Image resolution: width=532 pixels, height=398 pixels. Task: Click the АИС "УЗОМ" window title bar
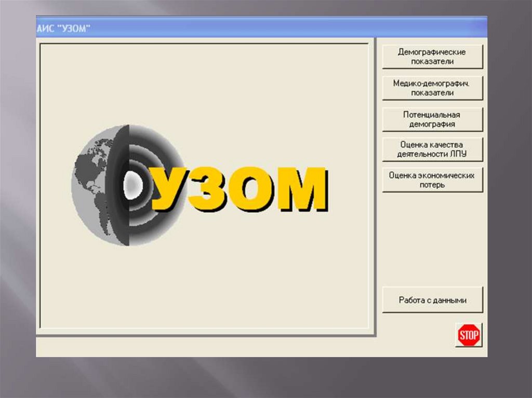click(260, 28)
